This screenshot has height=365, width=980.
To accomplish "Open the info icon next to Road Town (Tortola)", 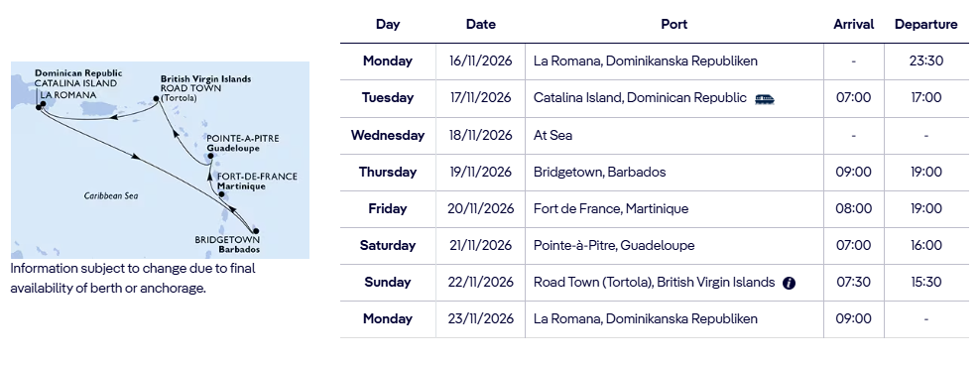I will (x=790, y=283).
